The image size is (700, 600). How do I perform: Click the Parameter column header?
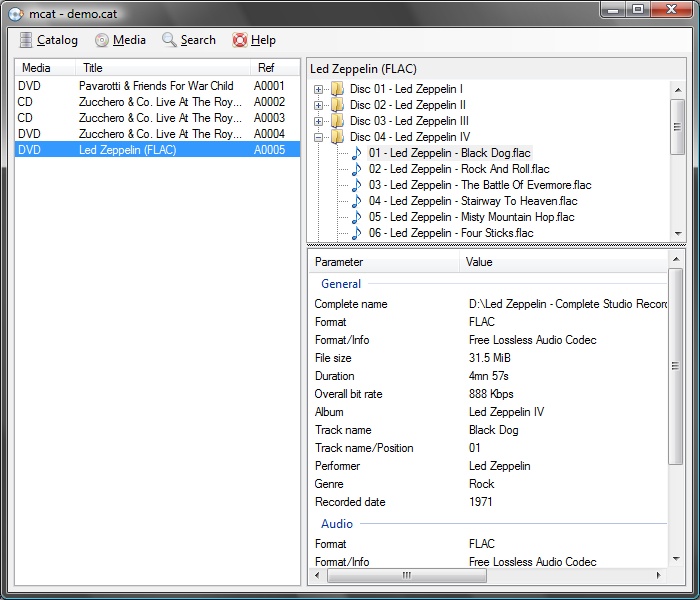[384, 262]
